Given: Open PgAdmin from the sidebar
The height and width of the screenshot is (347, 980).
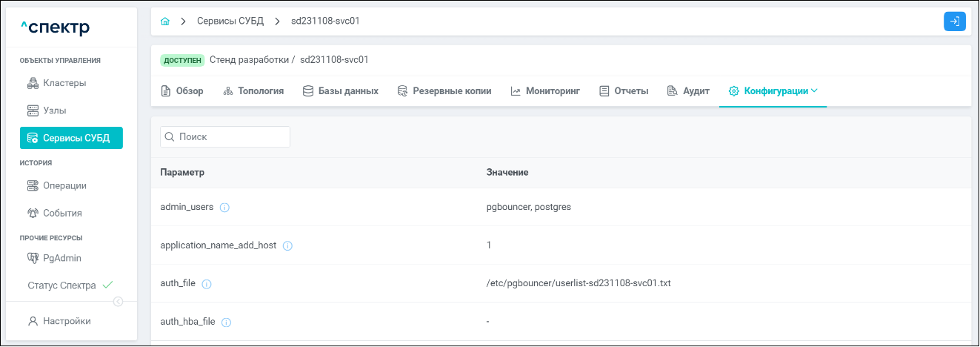Looking at the screenshot, I should 61,258.
